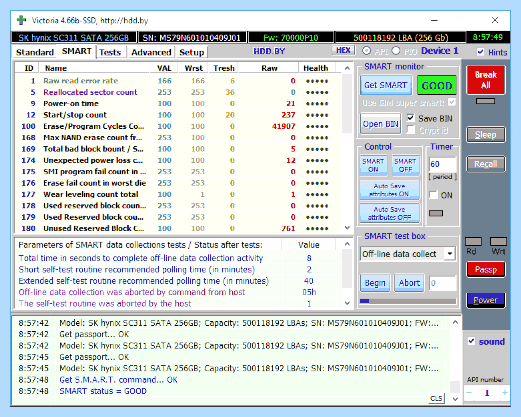Select the Reallocated sector count row
521x417 pixels.
tap(178, 92)
